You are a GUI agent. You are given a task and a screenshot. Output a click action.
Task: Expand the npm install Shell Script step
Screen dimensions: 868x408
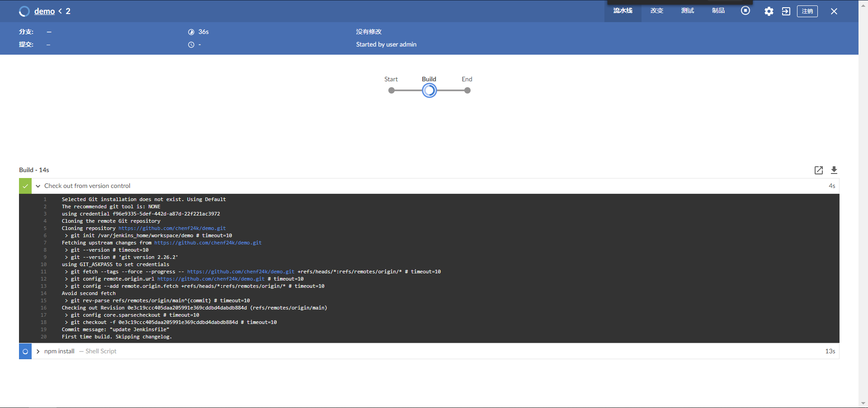(38, 351)
